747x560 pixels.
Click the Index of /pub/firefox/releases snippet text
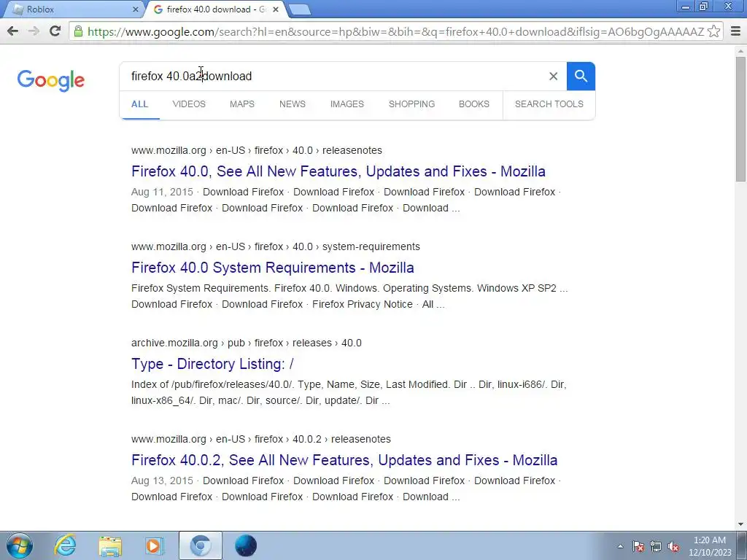coord(349,392)
